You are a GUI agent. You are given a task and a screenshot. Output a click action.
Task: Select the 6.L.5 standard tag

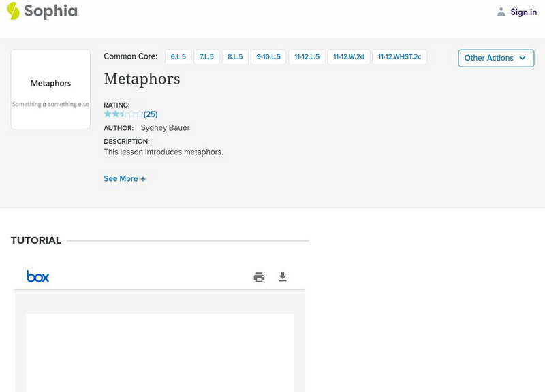178,57
